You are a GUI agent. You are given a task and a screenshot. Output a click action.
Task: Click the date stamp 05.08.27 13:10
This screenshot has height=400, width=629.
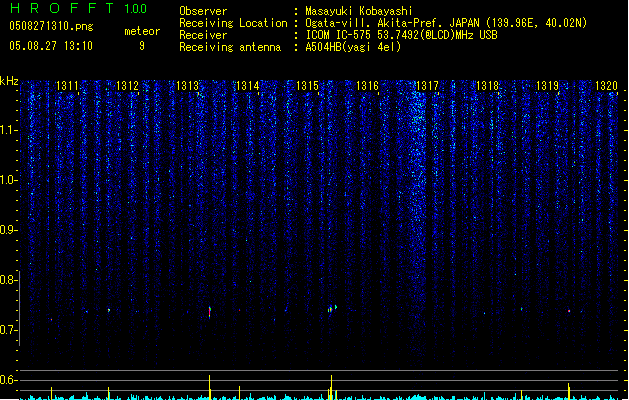pos(51,46)
